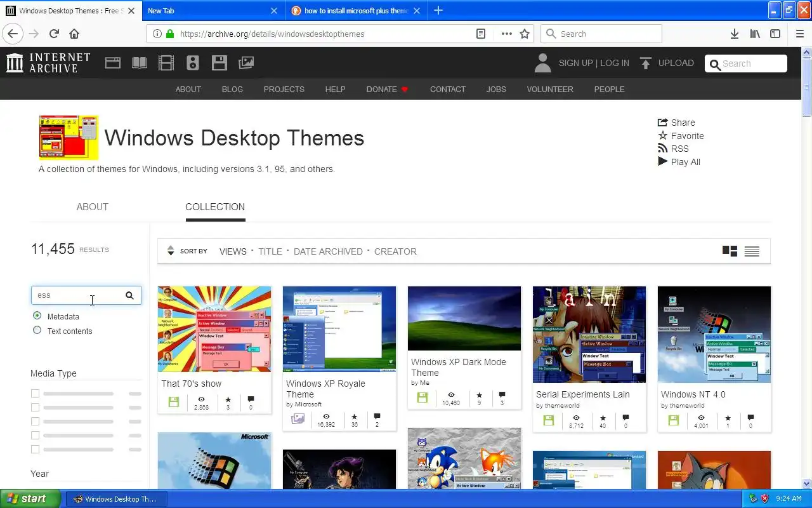The width and height of the screenshot is (812, 508).
Task: Reload the current page
Action: click(x=54, y=34)
